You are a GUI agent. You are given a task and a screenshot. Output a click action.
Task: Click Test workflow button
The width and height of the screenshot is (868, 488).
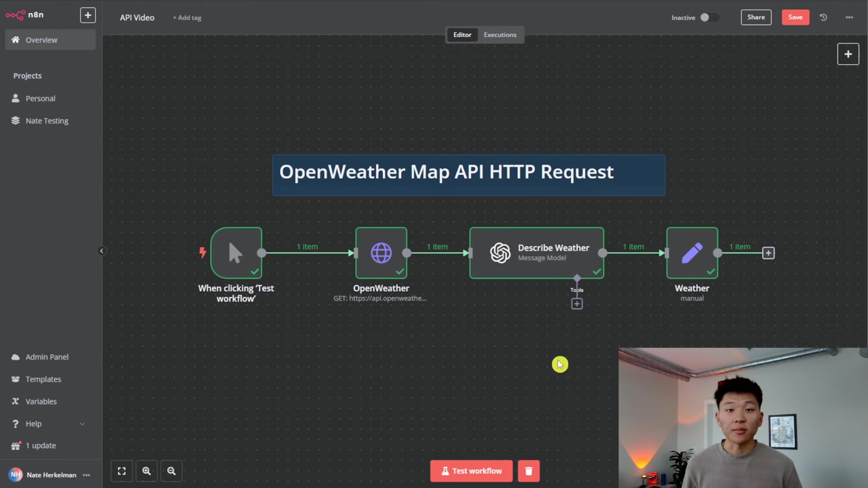[471, 471]
